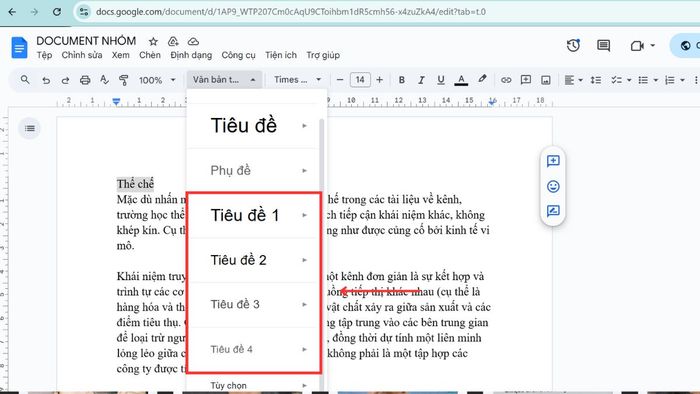
Task: Click the highlighted Thể chế text
Action: coord(135,184)
